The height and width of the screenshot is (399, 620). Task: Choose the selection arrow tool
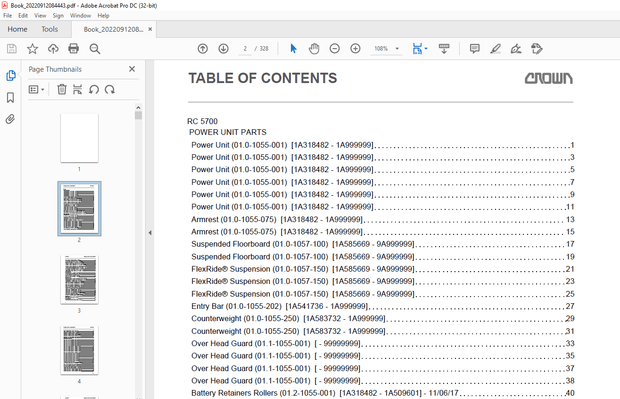(x=293, y=49)
